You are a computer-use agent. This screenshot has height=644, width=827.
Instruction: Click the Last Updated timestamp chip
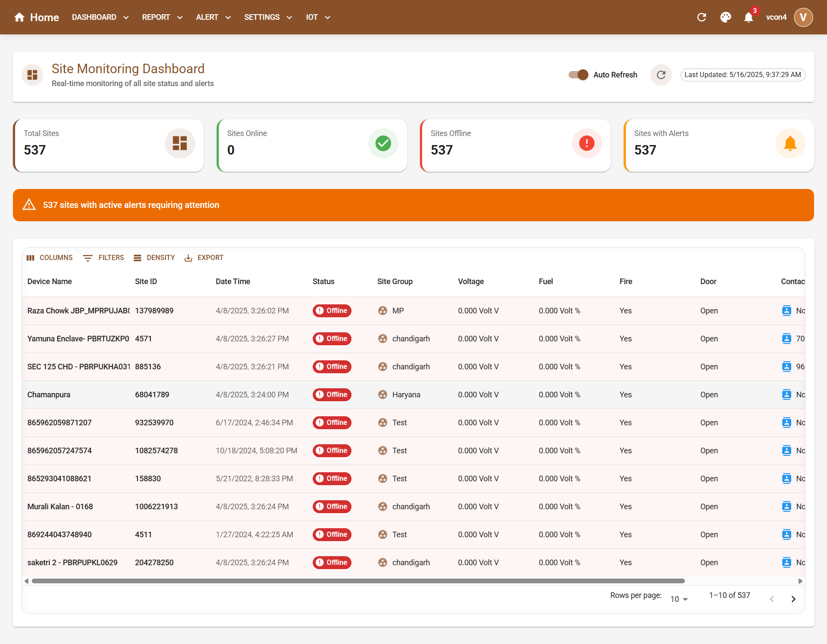743,75
